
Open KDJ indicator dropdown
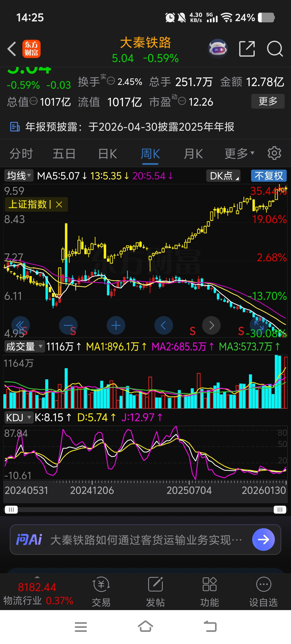click(x=19, y=418)
